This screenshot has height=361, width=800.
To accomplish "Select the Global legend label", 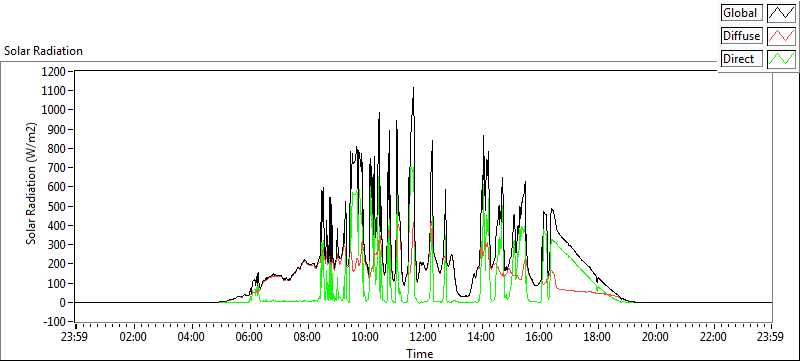I will point(742,13).
